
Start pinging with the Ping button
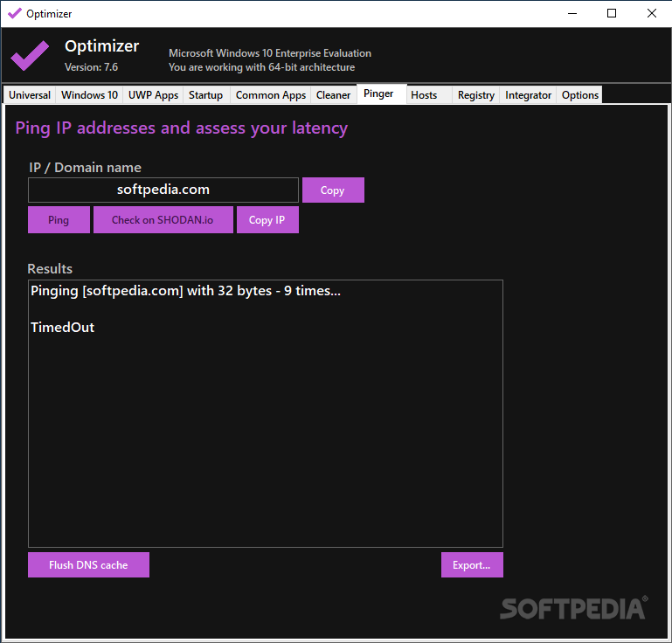point(59,220)
